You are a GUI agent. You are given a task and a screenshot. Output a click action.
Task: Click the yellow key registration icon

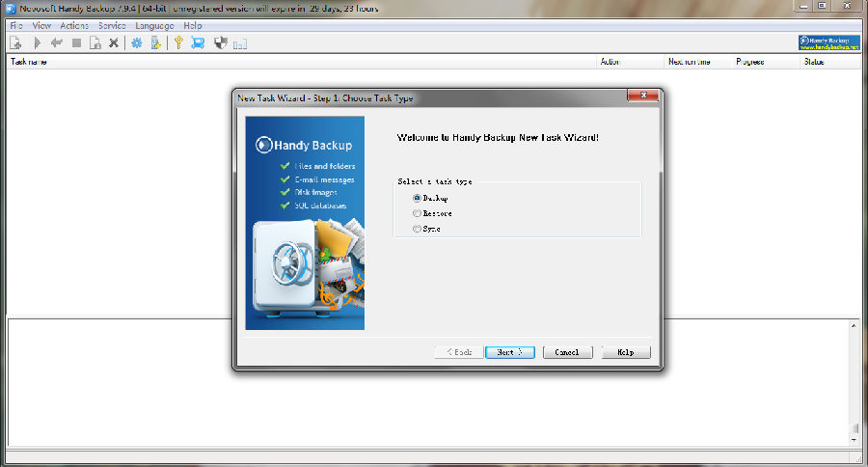[x=178, y=43]
